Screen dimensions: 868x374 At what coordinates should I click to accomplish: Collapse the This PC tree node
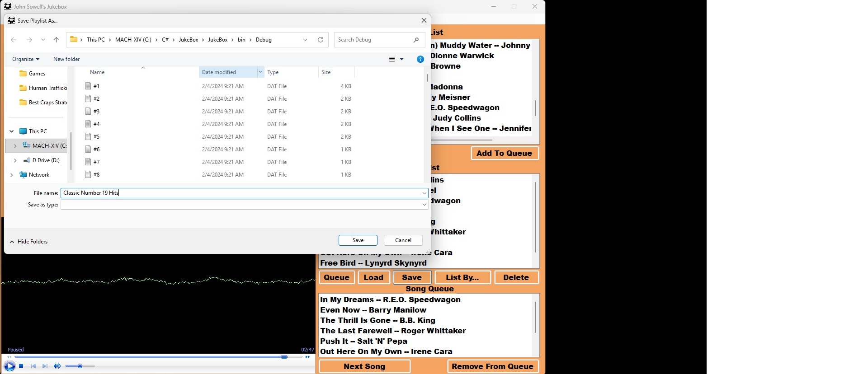[12, 131]
